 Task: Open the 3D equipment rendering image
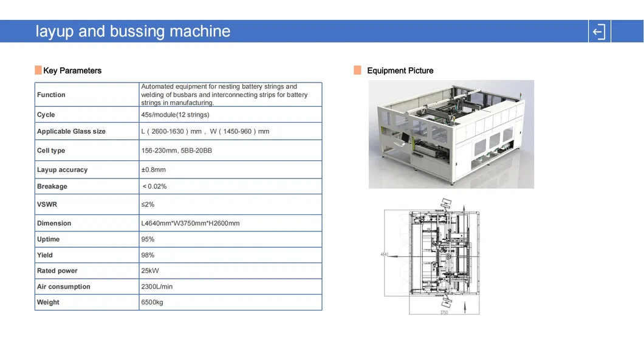pyautogui.click(x=451, y=134)
